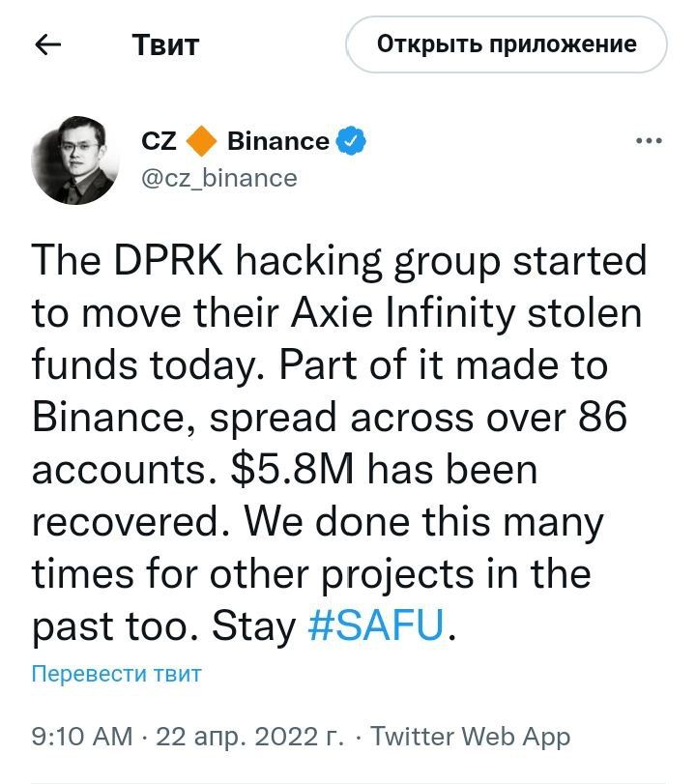Image resolution: width=696 pixels, height=784 pixels.
Task: Open the "Twitter Web App" source link
Action: coord(471,737)
